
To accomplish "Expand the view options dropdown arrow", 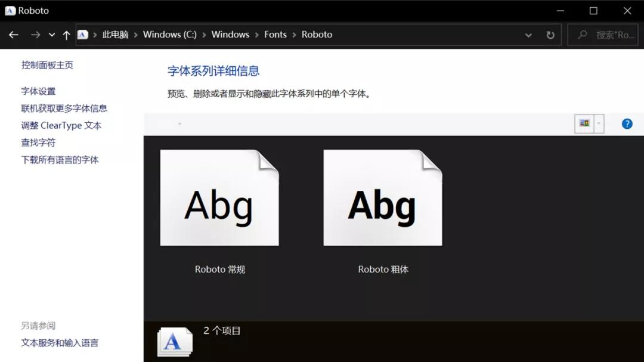I will pyautogui.click(x=598, y=123).
